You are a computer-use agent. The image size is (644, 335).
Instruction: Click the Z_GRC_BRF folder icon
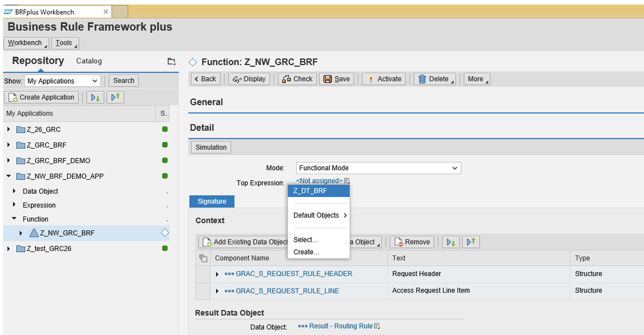tap(21, 145)
